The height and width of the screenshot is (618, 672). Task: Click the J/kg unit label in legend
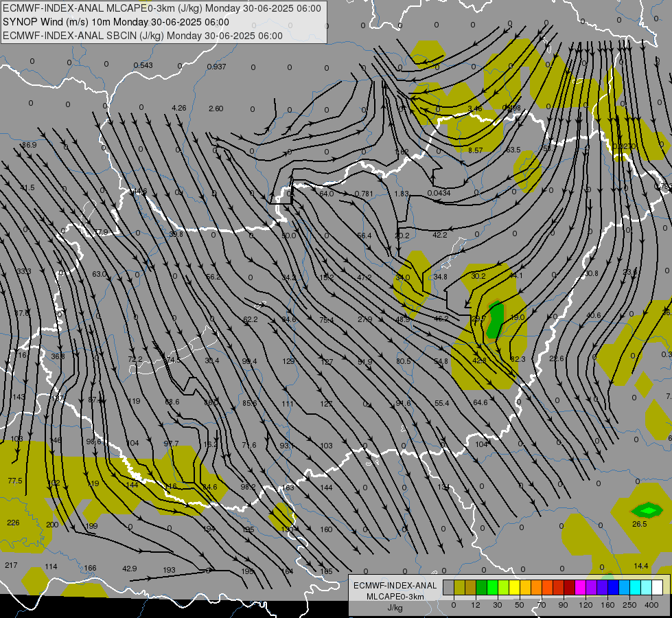395,608
